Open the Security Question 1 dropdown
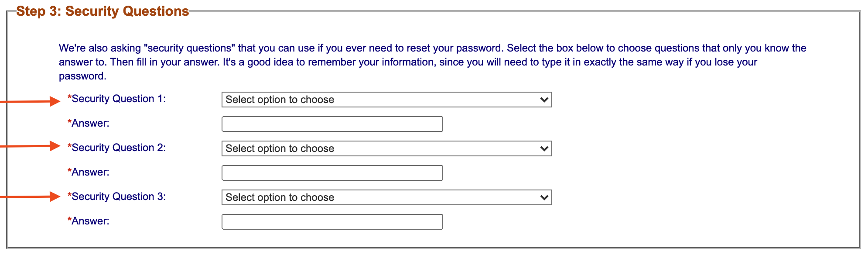Image resolution: width=868 pixels, height=269 pixels. 386,100
